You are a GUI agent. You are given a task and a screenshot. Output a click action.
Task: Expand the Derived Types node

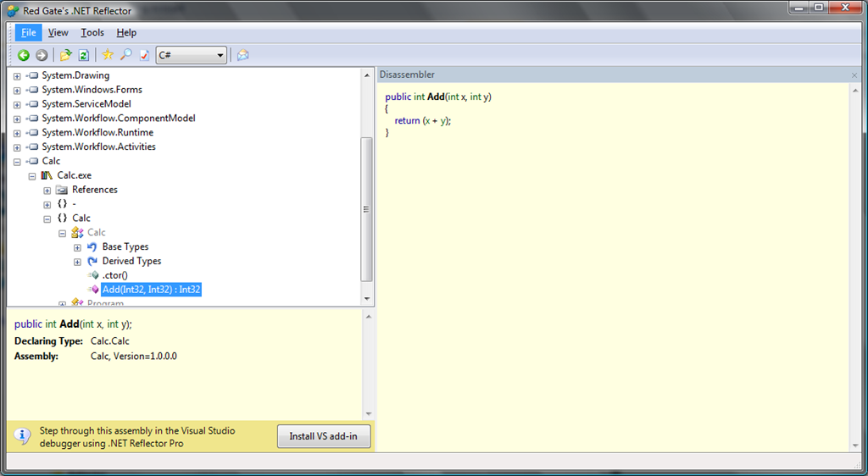tap(77, 262)
